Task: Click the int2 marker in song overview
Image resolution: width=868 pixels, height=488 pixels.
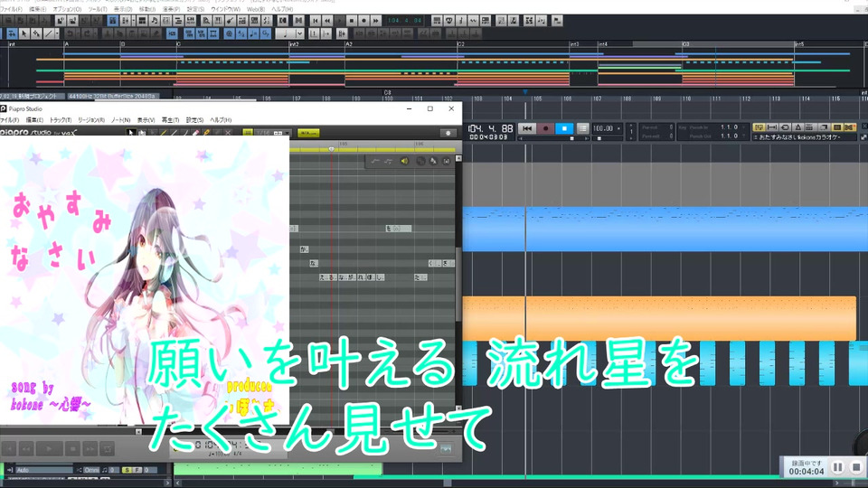Action: pos(295,44)
